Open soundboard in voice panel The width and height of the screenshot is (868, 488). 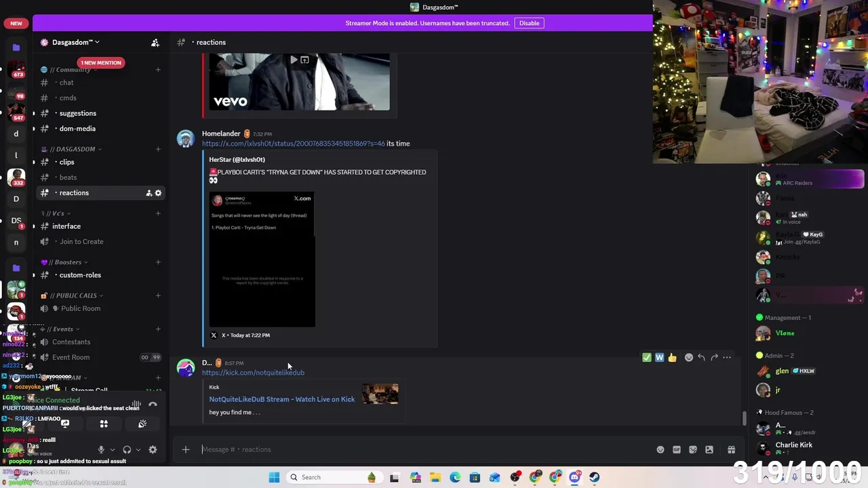142,424
